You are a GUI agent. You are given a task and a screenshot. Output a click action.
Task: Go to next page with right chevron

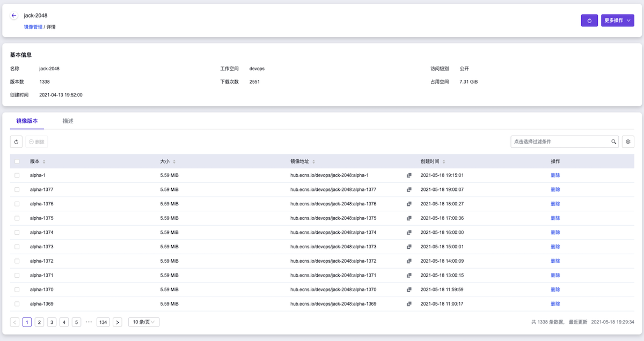[118, 322]
